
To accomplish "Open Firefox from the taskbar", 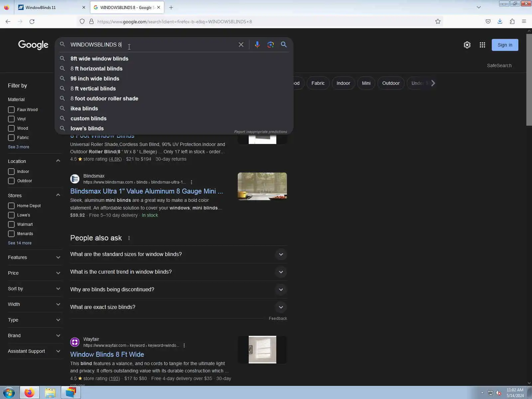I will pyautogui.click(x=29, y=393).
